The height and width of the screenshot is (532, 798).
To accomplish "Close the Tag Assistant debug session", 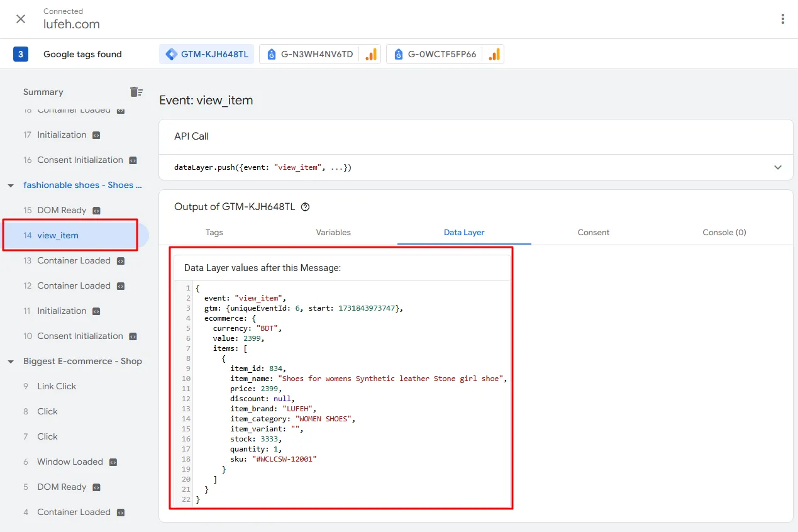I will coord(21,19).
